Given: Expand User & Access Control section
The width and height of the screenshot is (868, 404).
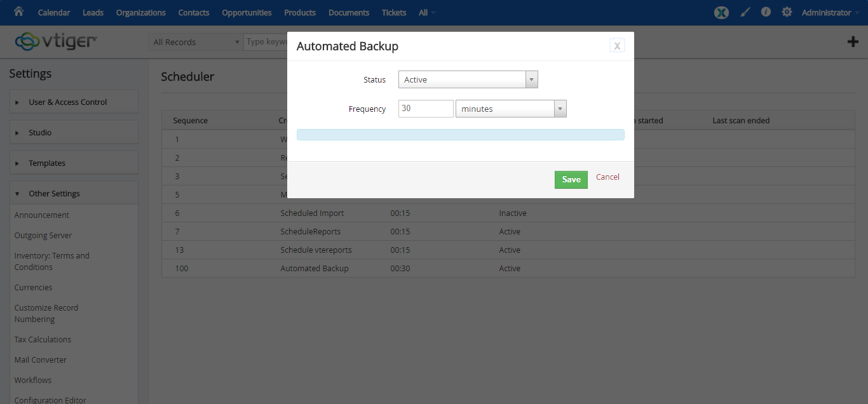Looking at the screenshot, I should (74, 102).
